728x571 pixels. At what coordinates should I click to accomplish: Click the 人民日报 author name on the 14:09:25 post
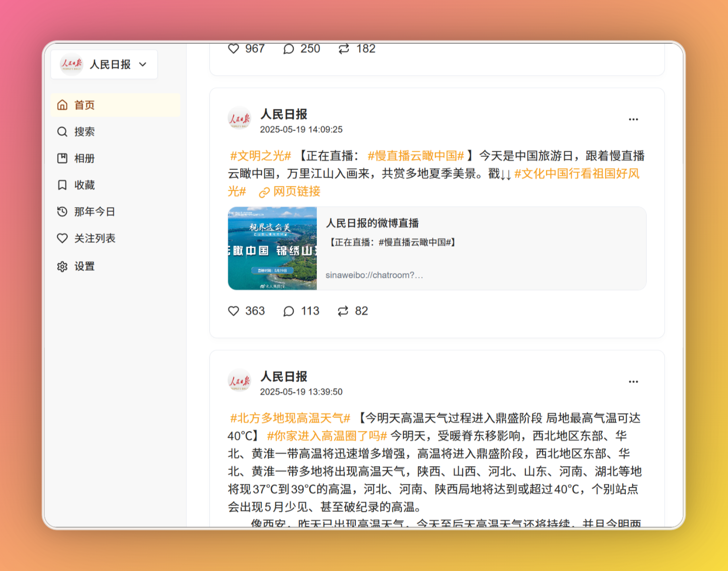pos(284,115)
